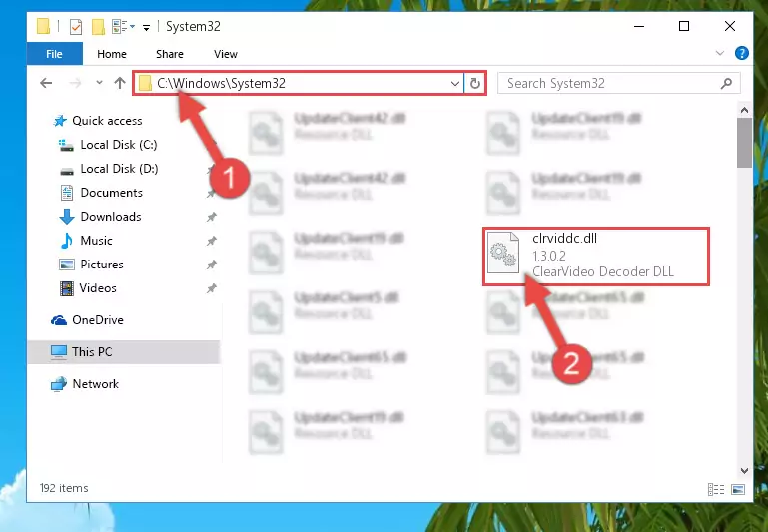Click the New folder icon in title bar
Screen dimensions: 768x532
pyautogui.click(x=98, y=26)
